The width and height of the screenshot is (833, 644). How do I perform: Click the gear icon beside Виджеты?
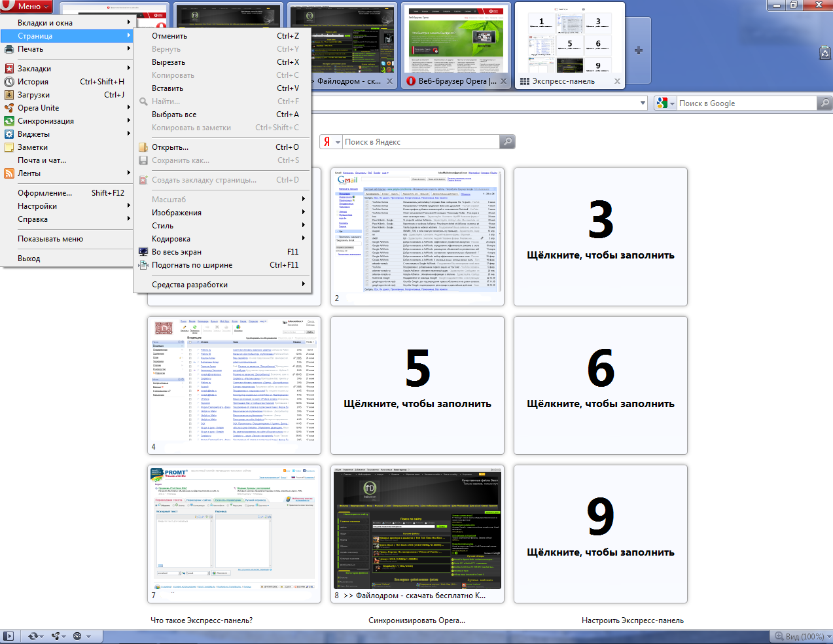click(x=9, y=134)
